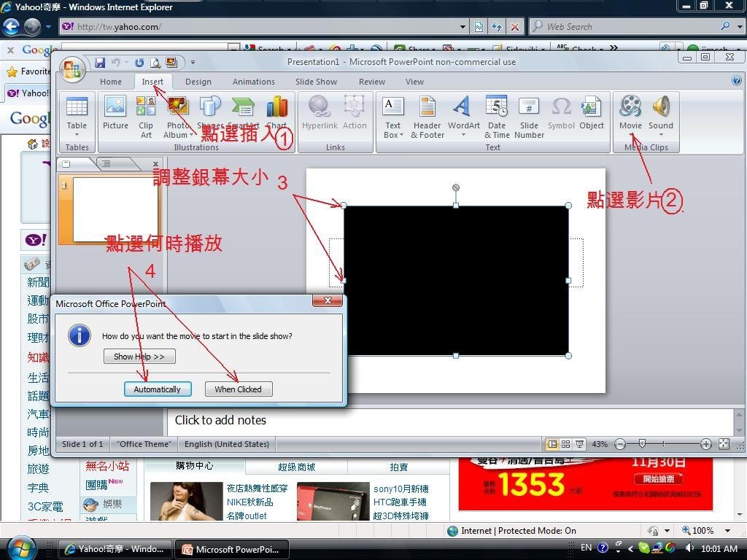Click the Office button in PowerPoint

(72, 70)
